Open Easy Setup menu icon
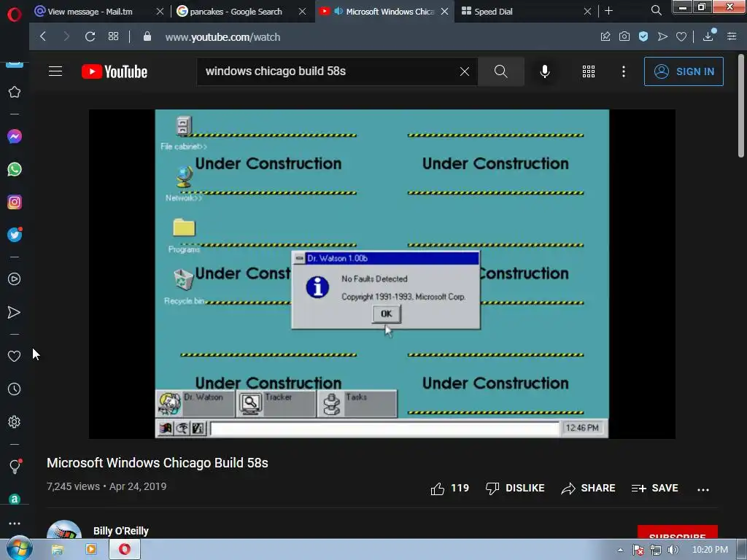 tap(732, 36)
